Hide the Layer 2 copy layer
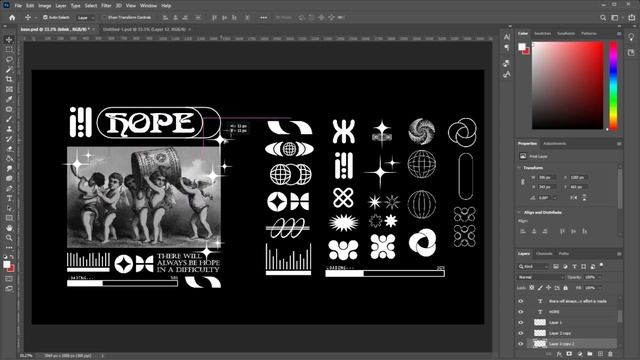Screen dimensions: 640x360 point(520,333)
